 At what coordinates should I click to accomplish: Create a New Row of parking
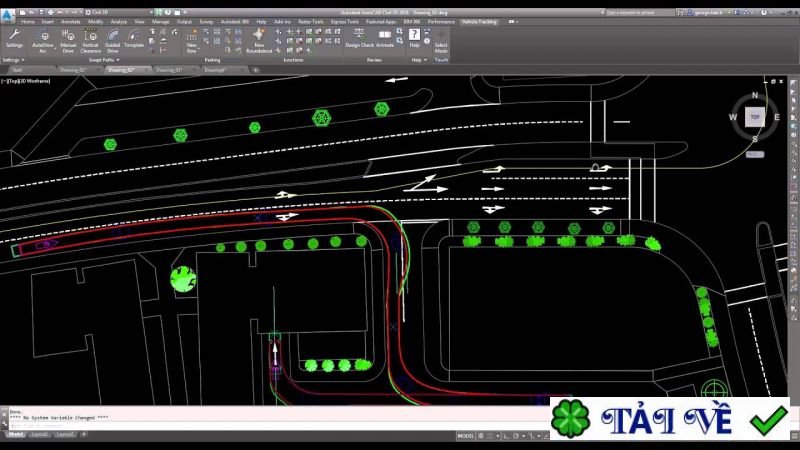[x=192, y=39]
